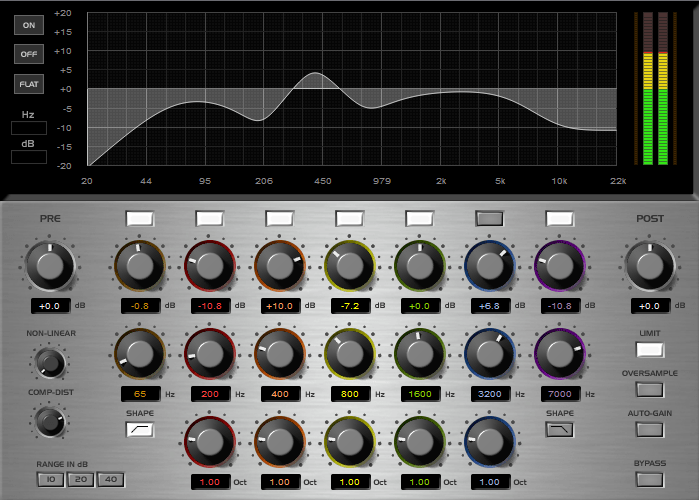Toggle the LIMIT button
Viewport: 699px width, 500px height.
[649, 350]
